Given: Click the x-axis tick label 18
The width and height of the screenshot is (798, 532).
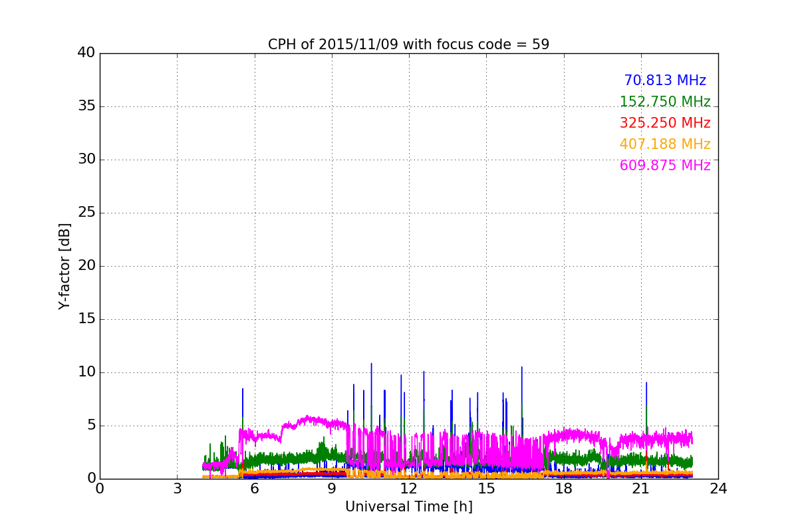Looking at the screenshot, I should pos(563,489).
